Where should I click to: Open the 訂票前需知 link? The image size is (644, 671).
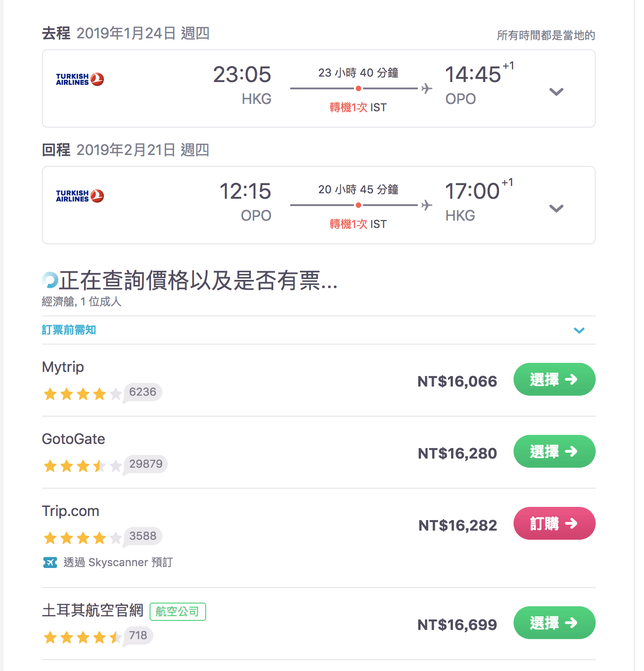pos(69,330)
